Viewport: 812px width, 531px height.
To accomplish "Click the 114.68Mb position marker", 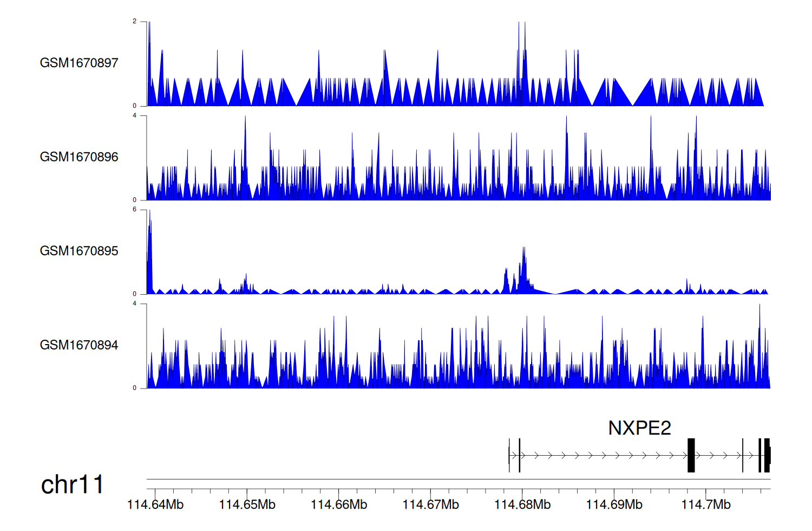I will point(522,505).
